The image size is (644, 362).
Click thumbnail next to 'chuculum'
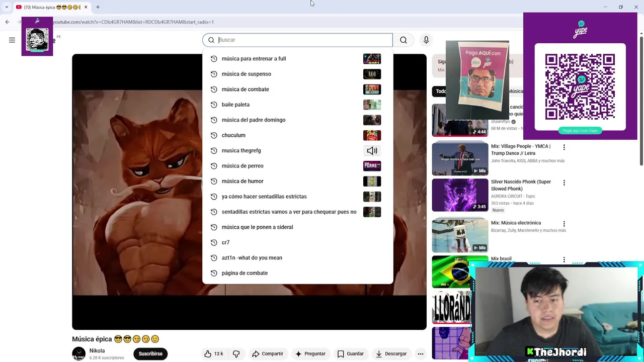pos(372,135)
